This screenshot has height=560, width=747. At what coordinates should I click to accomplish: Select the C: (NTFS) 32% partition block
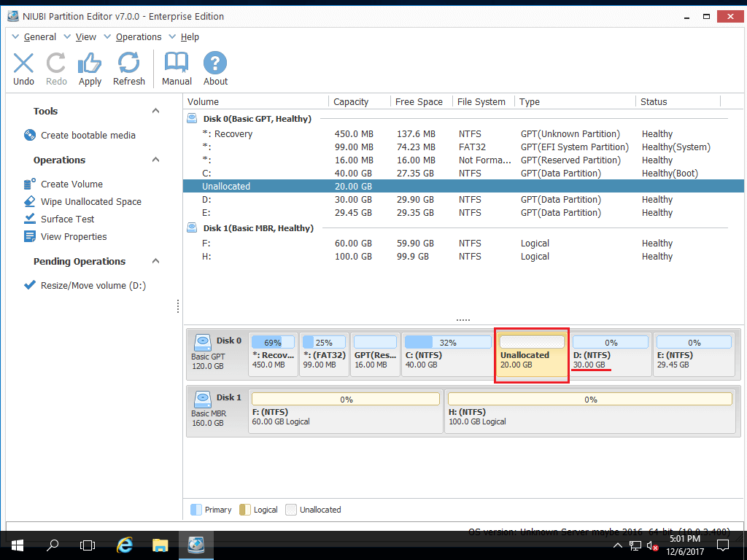[447, 354]
